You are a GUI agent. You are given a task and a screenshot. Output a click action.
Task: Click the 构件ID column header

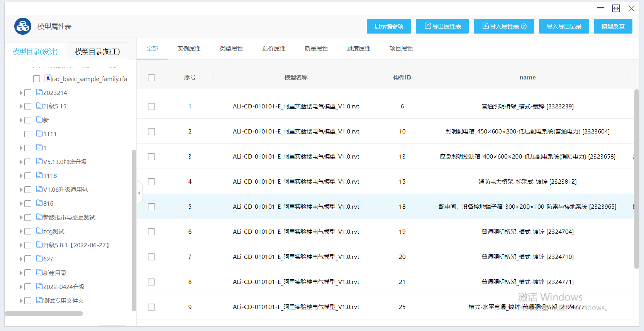pos(402,78)
